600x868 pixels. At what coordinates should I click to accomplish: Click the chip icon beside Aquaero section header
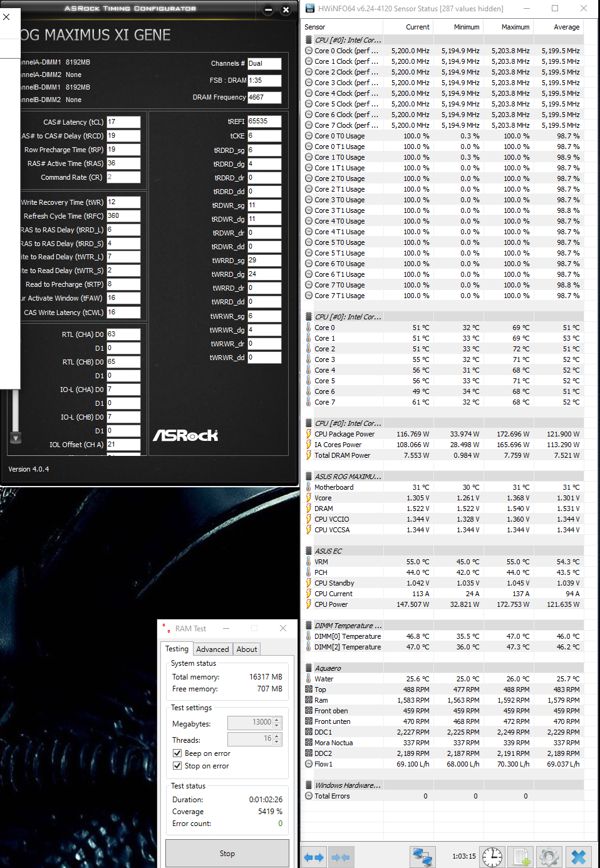309,668
